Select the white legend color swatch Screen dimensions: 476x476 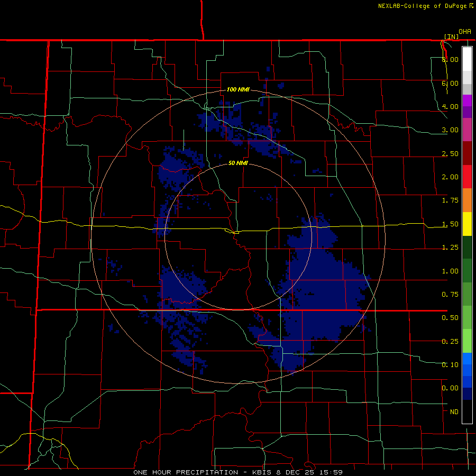tap(467, 59)
